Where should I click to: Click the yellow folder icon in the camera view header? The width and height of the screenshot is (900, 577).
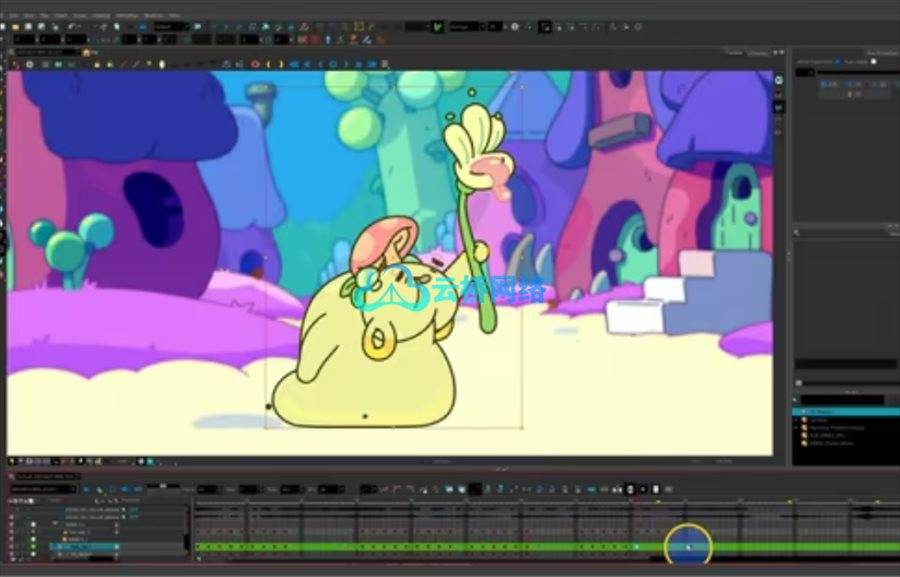point(87,51)
